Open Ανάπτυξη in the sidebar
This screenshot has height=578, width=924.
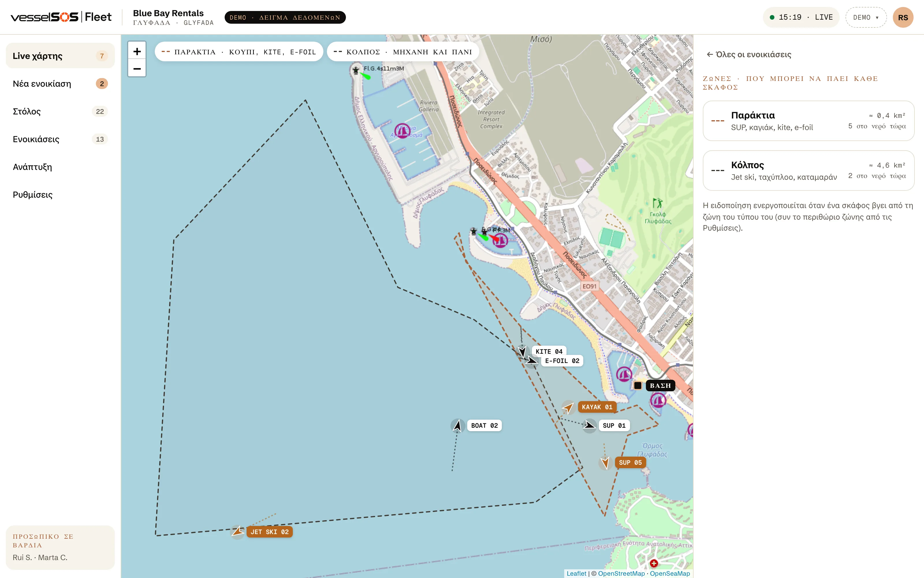coord(60,167)
